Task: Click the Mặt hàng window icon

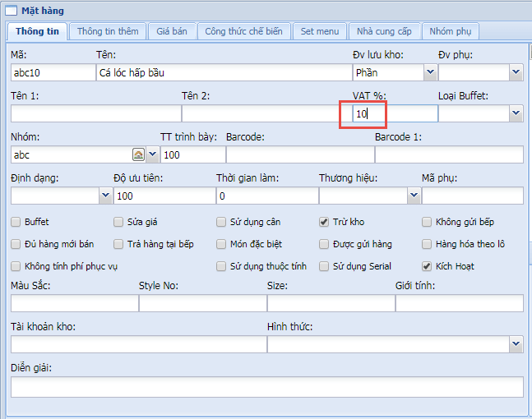Action: [x=11, y=11]
